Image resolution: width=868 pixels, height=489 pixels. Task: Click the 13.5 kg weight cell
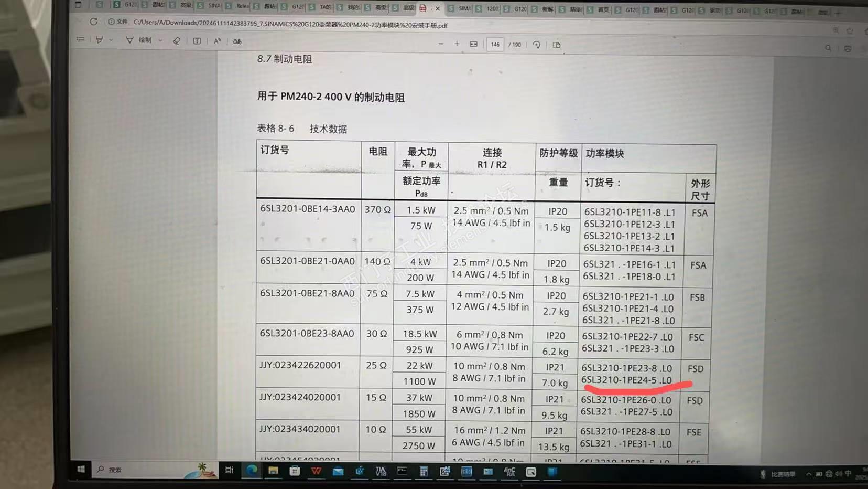pyautogui.click(x=554, y=447)
